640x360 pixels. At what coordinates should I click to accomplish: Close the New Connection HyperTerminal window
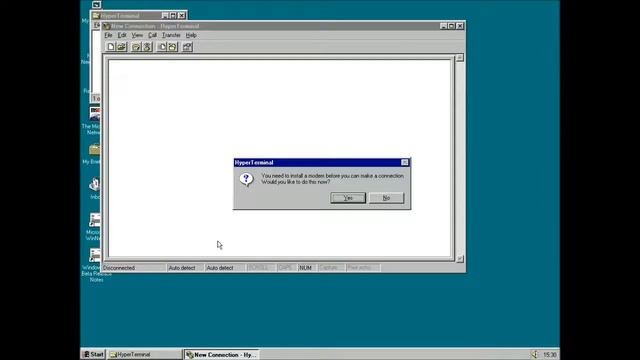coord(460,26)
